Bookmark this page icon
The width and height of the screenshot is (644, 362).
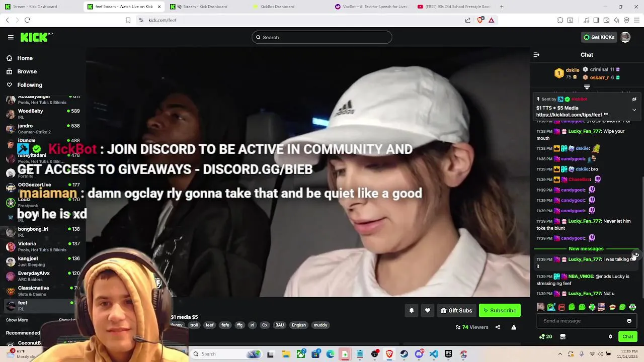128,20
